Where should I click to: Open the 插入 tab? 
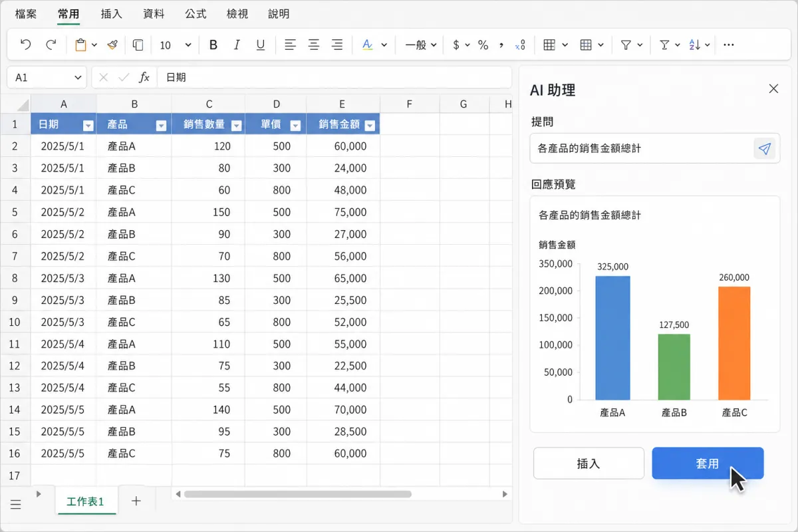click(x=111, y=13)
